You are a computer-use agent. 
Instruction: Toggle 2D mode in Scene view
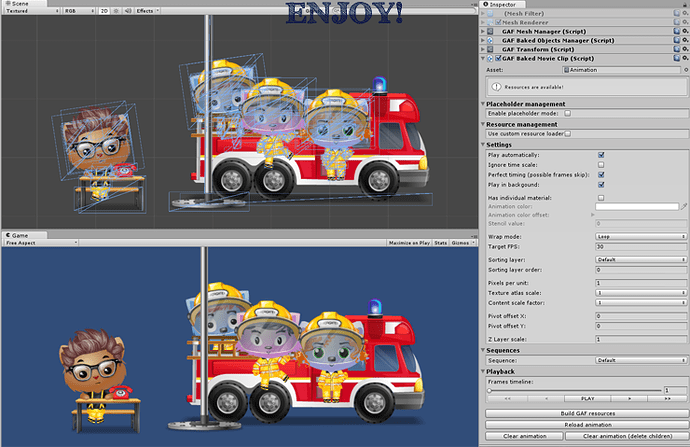point(104,11)
